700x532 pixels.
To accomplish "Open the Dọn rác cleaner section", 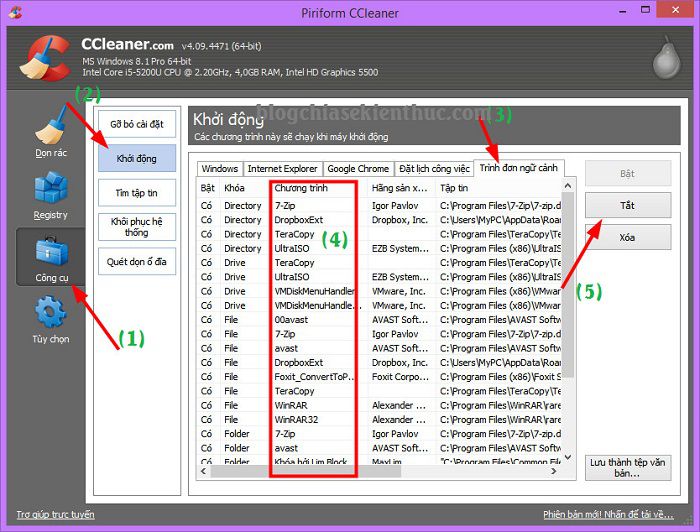I will tap(51, 133).
